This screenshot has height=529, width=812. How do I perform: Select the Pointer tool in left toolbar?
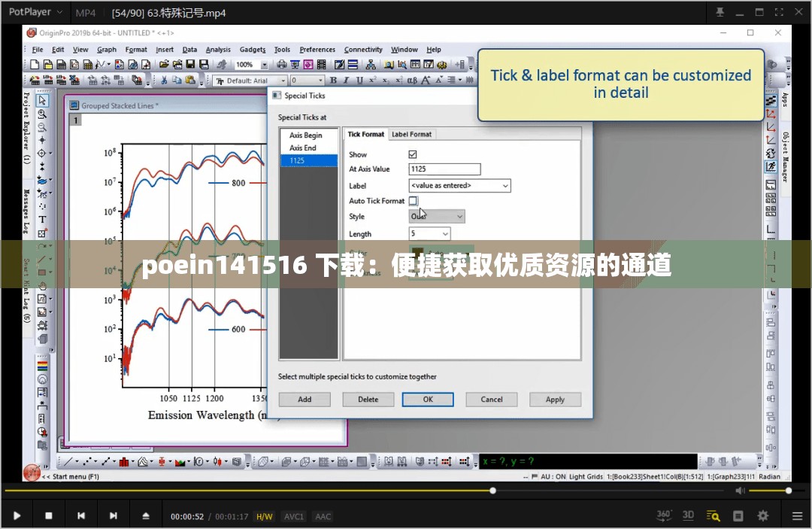[43, 100]
